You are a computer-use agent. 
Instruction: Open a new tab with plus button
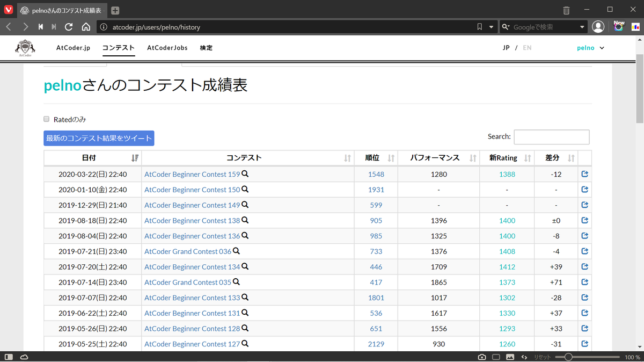pyautogui.click(x=115, y=10)
